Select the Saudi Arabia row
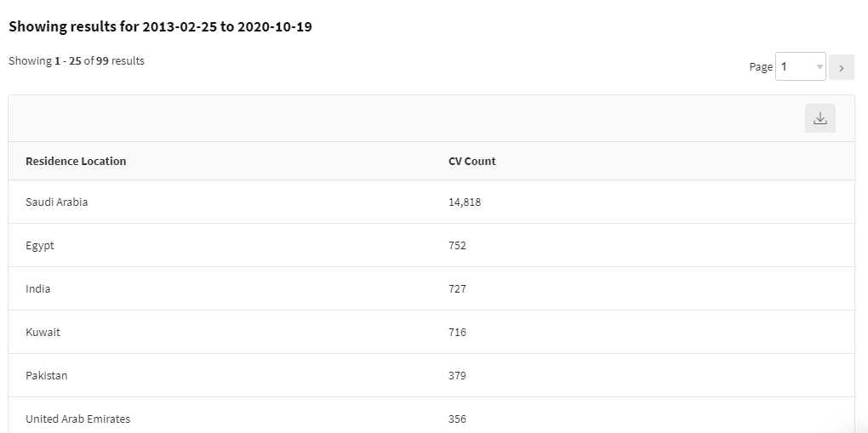Image resolution: width=868 pixels, height=433 pixels. pyautogui.click(x=57, y=202)
